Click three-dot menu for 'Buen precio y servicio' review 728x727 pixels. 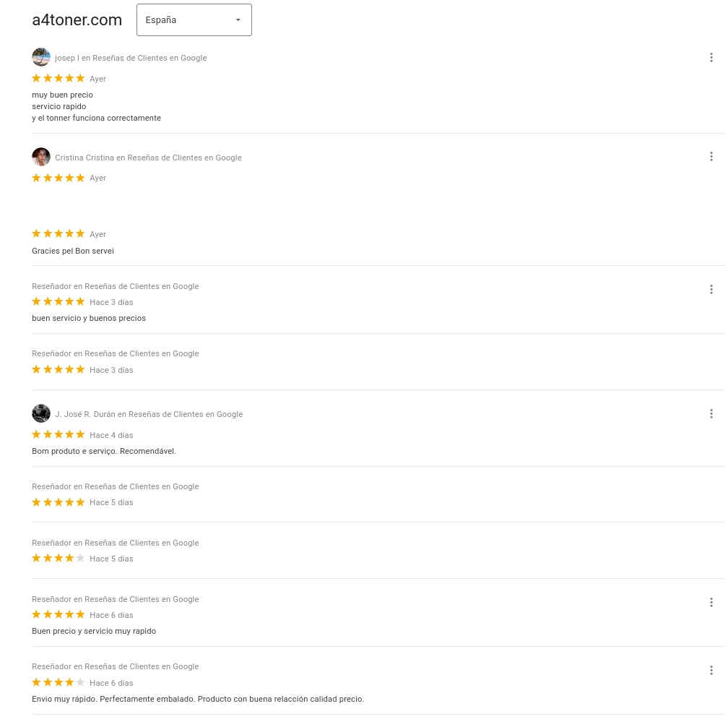[711, 602]
